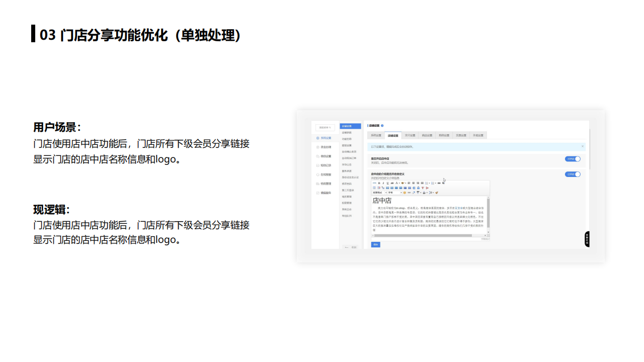The height and width of the screenshot is (362, 644).
Task: Click inside the 店中店 editor content area
Action: 429,215
